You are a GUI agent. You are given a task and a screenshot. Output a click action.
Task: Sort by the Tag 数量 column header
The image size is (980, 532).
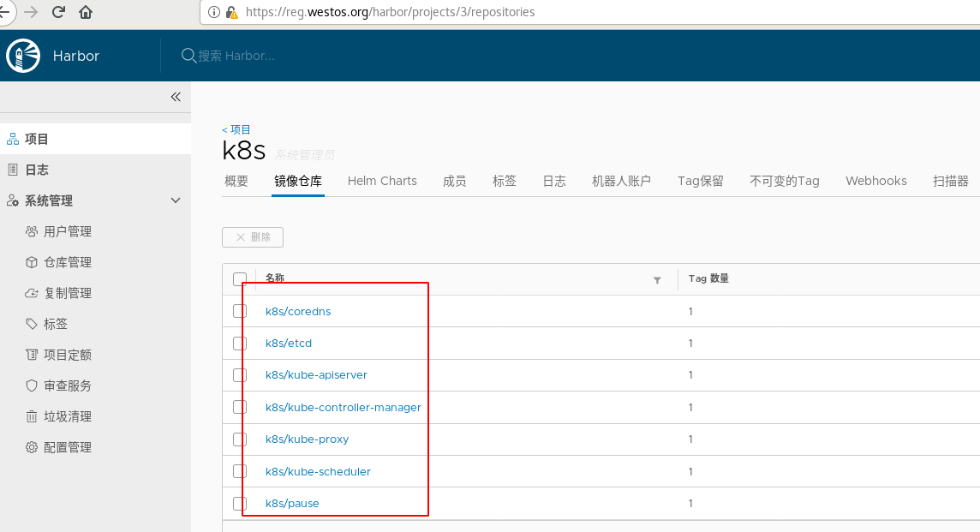(708, 278)
